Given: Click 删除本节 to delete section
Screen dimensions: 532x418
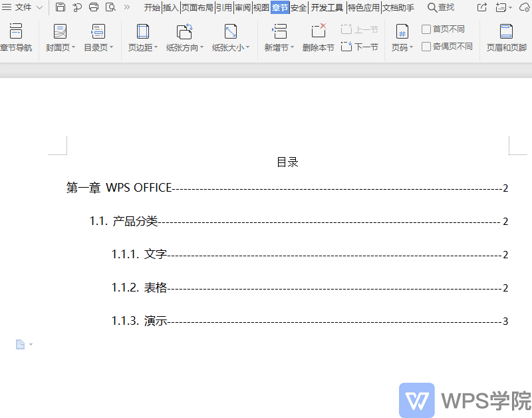Looking at the screenshot, I should (x=319, y=37).
